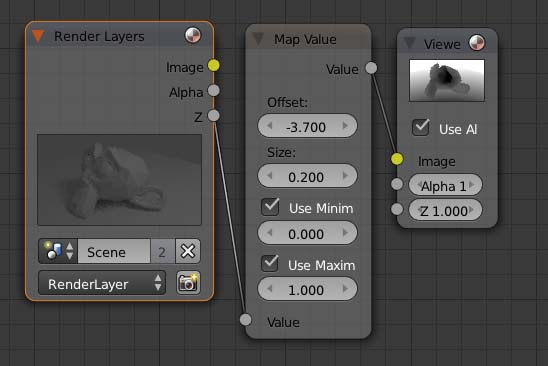The height and width of the screenshot is (366, 548).
Task: Click the Offset -3.700 value field
Action: 307,126
